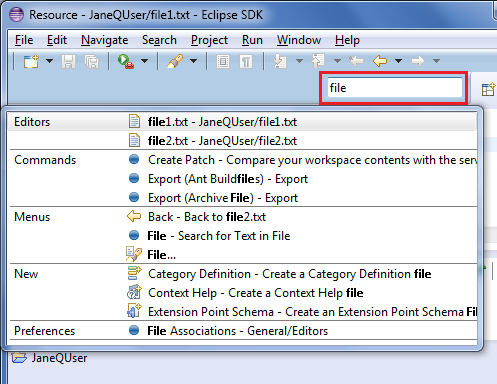The width and height of the screenshot is (497, 384).
Task: Click the 'File...' flashlight result icon
Action: click(134, 254)
